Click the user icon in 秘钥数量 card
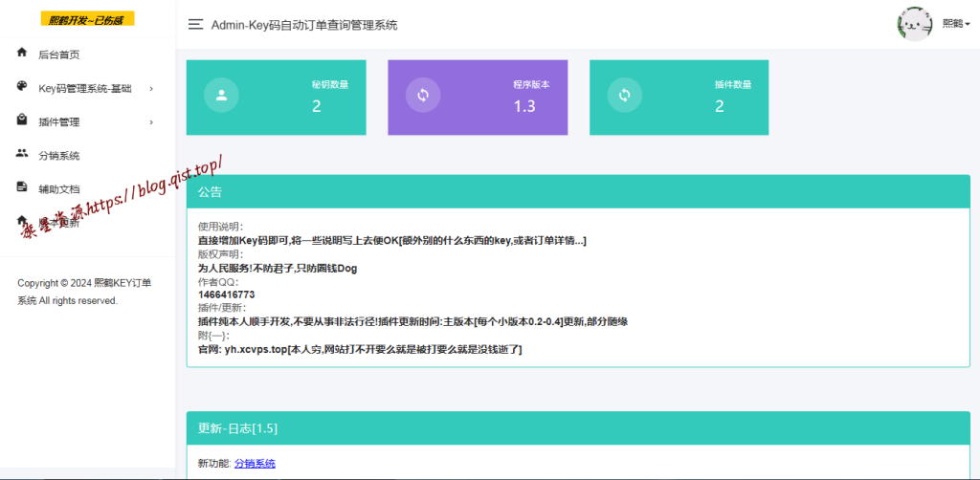Screen dimensions: 980x480 pyautogui.click(x=221, y=95)
